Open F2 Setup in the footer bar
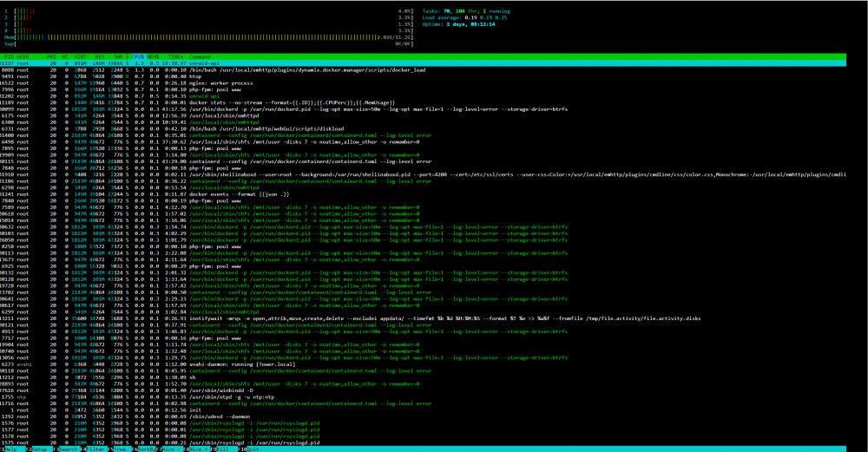Screen dimensions: 868x452 39,449
